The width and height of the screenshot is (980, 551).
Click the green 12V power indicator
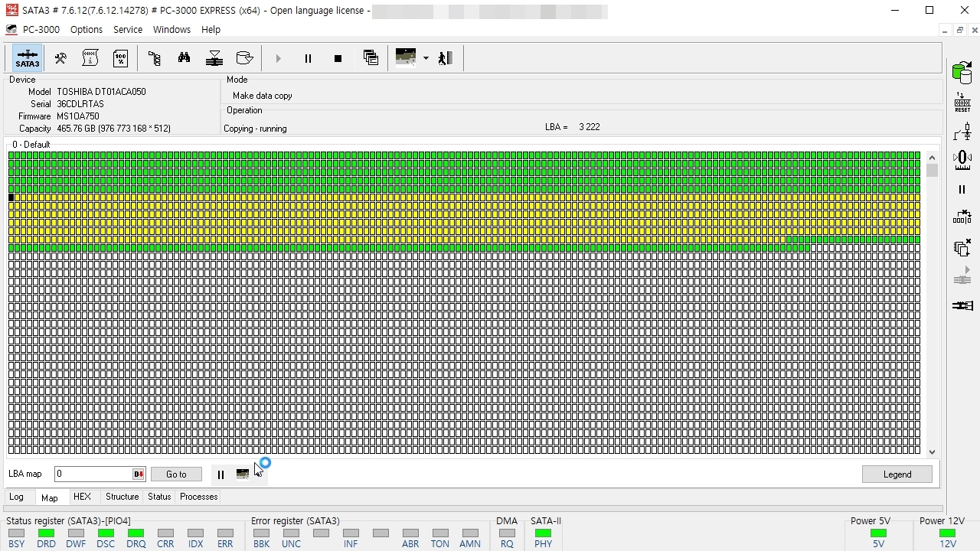[x=948, y=533]
